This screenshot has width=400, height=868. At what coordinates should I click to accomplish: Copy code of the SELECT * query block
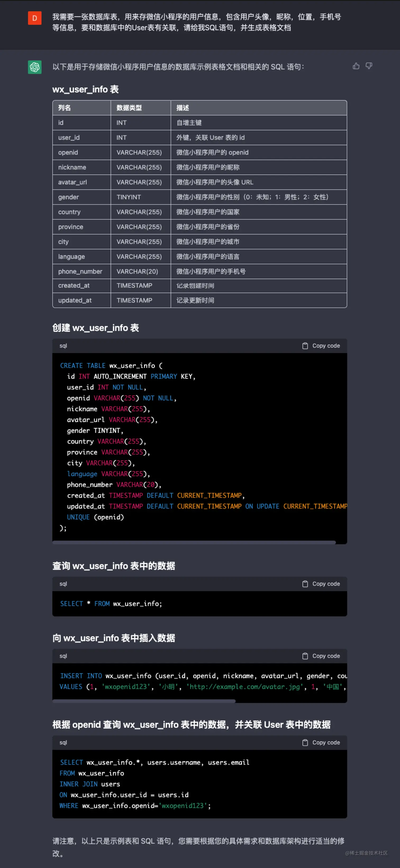tap(321, 584)
